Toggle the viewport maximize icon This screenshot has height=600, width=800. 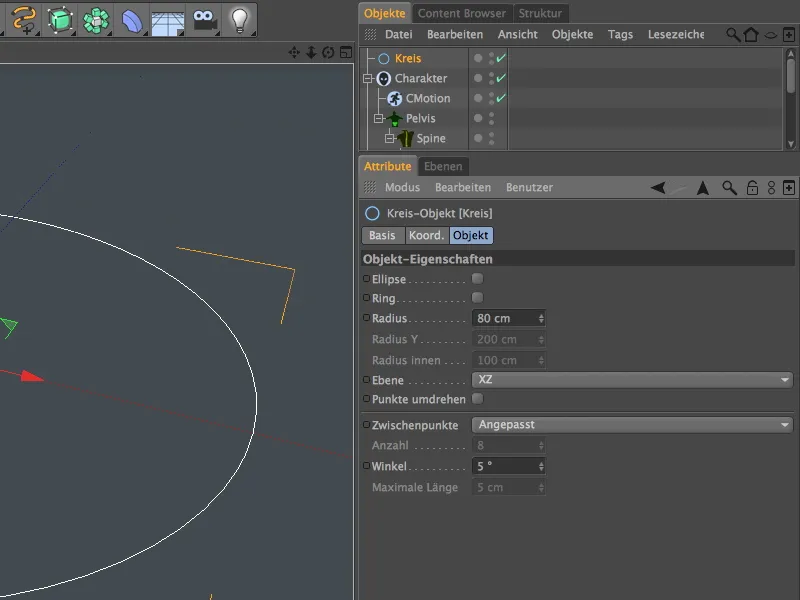346,53
